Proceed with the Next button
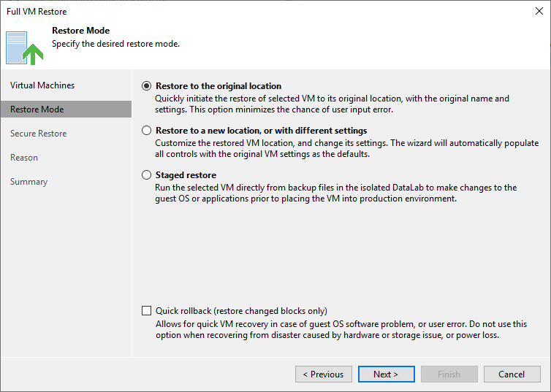This screenshot has width=551, height=392. [386, 374]
